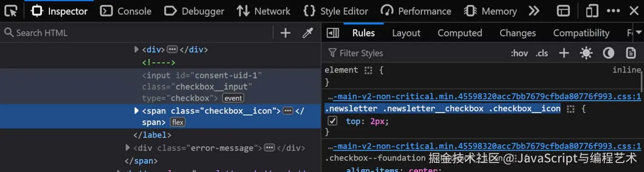Toggle light color scheme simulation
Screen dimensions: 644x172
point(586,53)
